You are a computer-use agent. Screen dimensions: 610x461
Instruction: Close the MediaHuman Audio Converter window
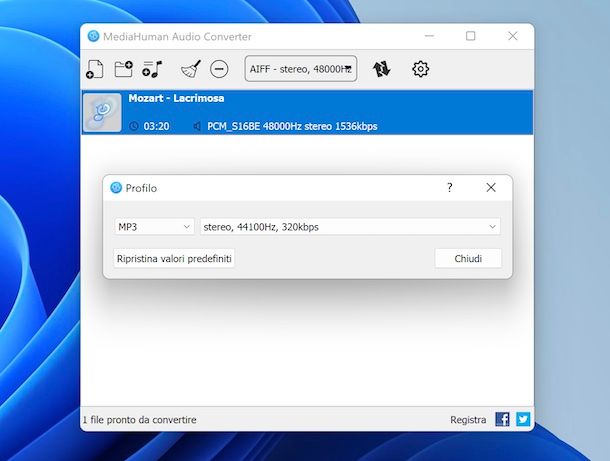tap(513, 36)
